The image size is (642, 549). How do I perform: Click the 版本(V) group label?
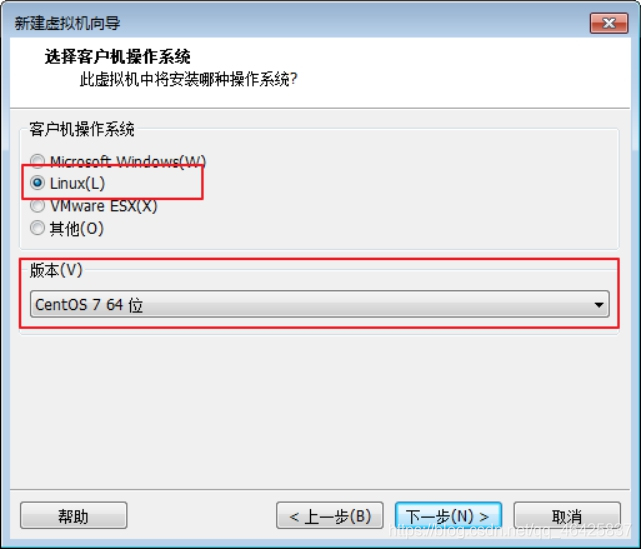(x=56, y=270)
